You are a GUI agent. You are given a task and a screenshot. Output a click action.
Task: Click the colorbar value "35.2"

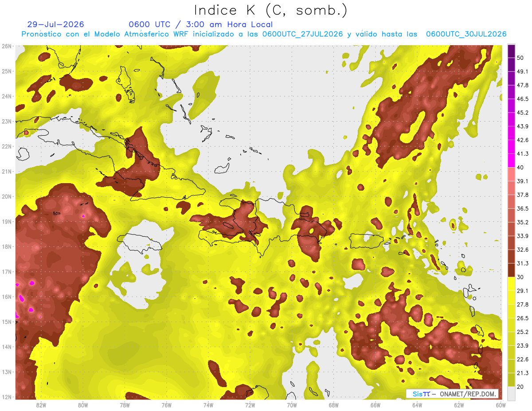(x=523, y=223)
